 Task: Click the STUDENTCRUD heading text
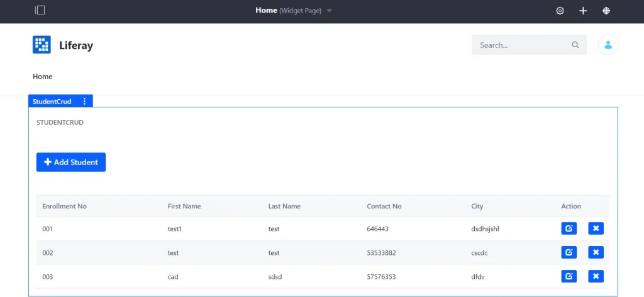click(60, 122)
